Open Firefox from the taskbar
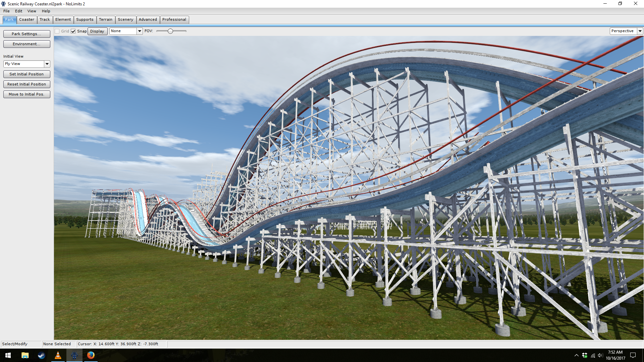 click(x=91, y=355)
